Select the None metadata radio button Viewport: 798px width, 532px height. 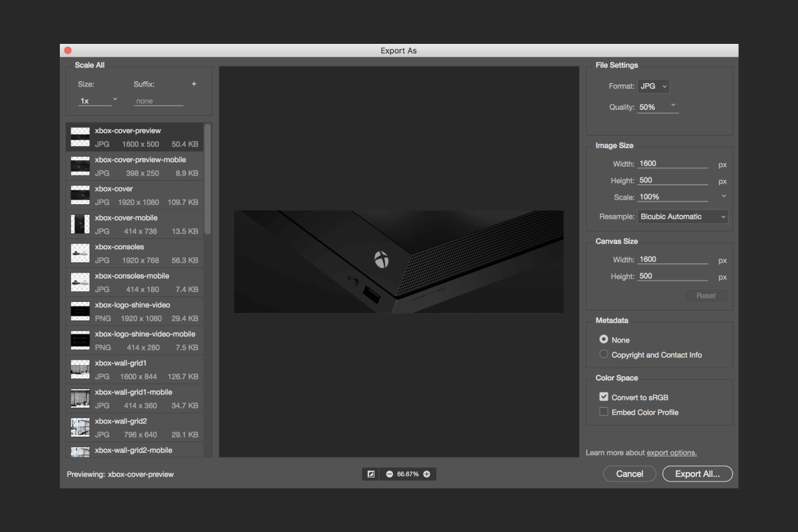tap(604, 339)
